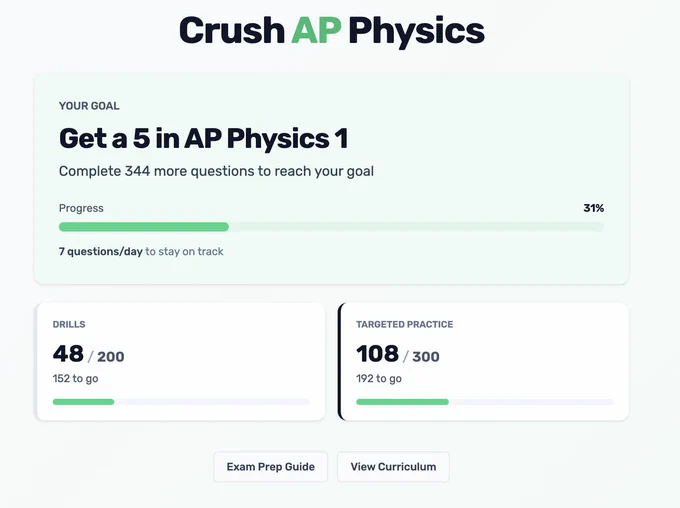Viewport: 680px width, 508px height.
Task: Click the YOUR GOAL label
Action: tap(89, 106)
